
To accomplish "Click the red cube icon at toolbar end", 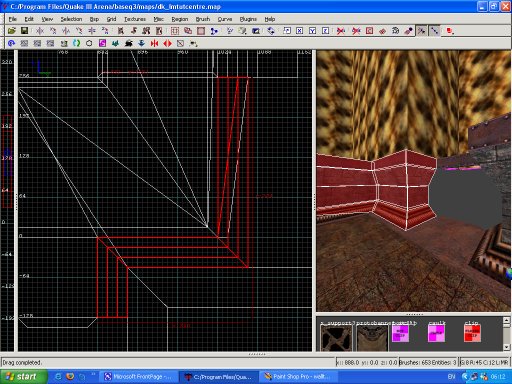I will pos(450,31).
